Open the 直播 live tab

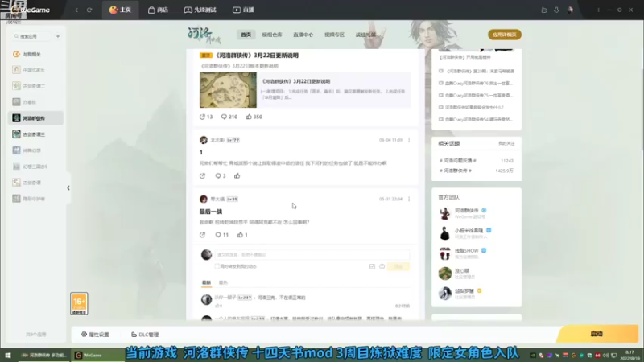point(243,10)
